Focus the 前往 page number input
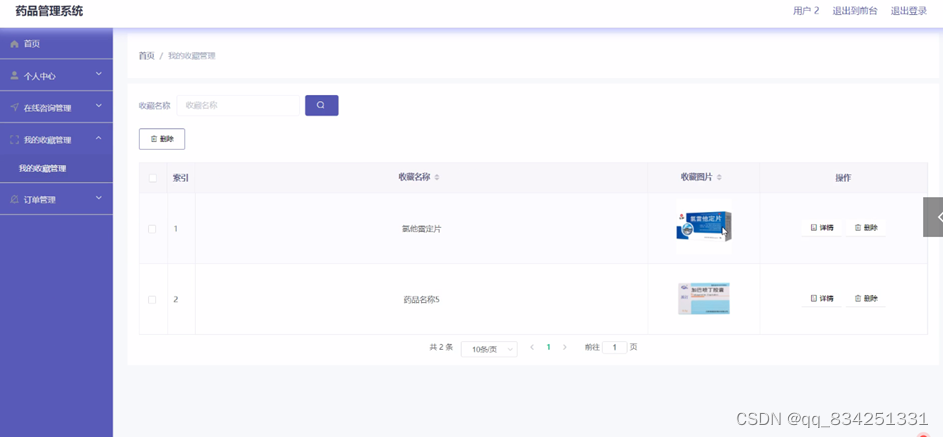The height and width of the screenshot is (437, 943). click(x=615, y=347)
